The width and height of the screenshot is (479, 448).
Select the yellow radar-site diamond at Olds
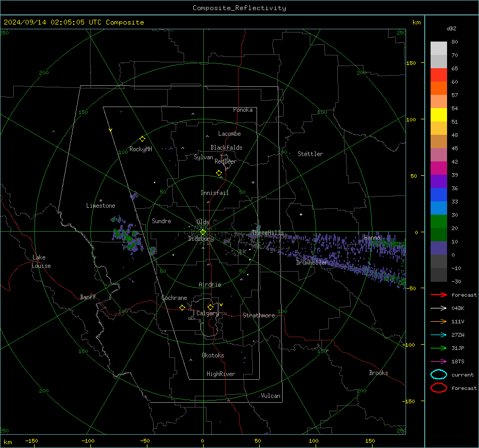click(203, 232)
